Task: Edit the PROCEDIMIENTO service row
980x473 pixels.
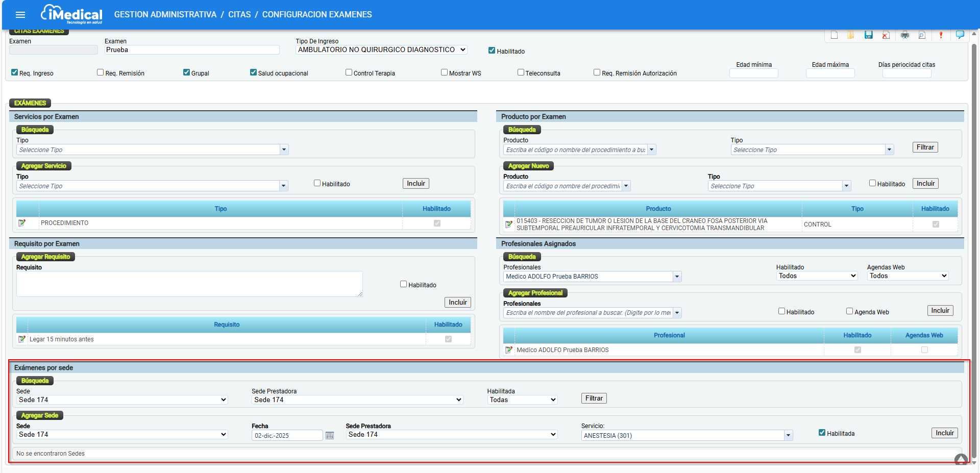Action: (x=22, y=223)
